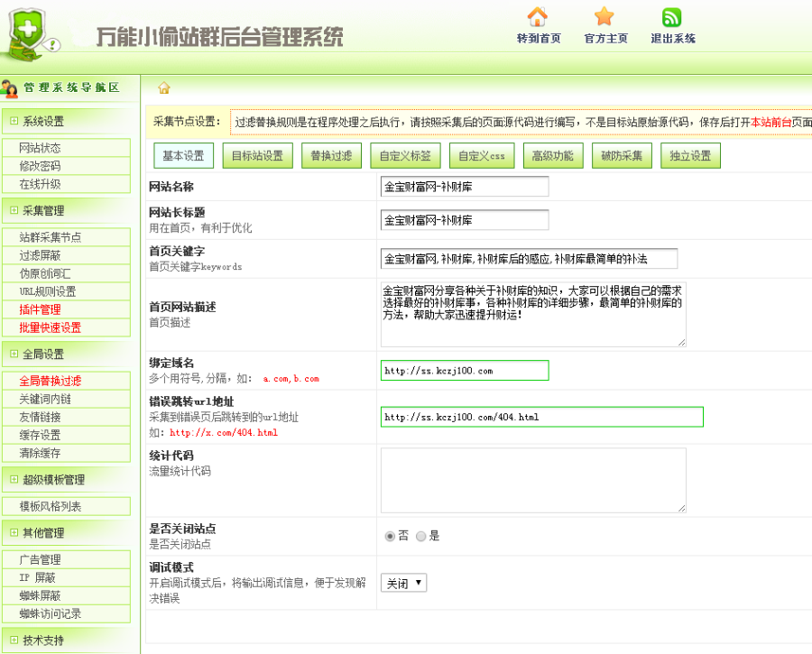This screenshot has height=654, width=812.
Task: Click the user icon beside 管理系统导航区
Action: pyautogui.click(x=10, y=88)
